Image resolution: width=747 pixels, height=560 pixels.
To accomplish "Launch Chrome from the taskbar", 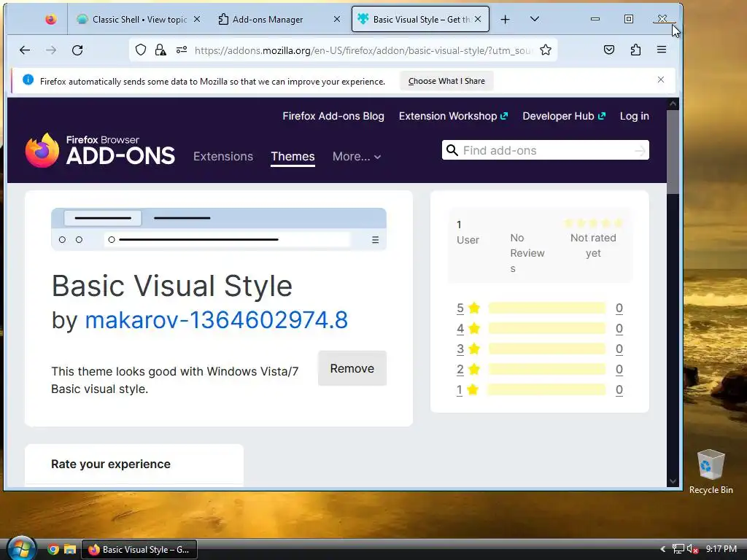I will click(53, 550).
